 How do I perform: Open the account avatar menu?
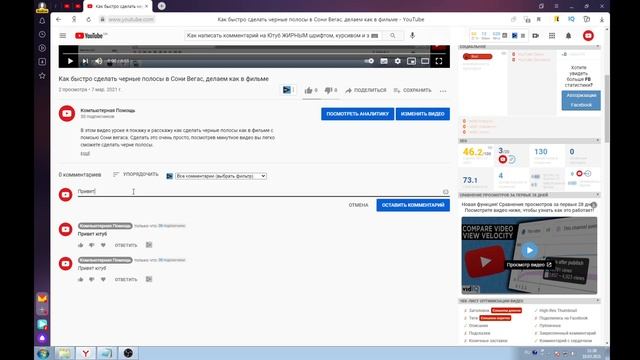pyautogui.click(x=588, y=36)
